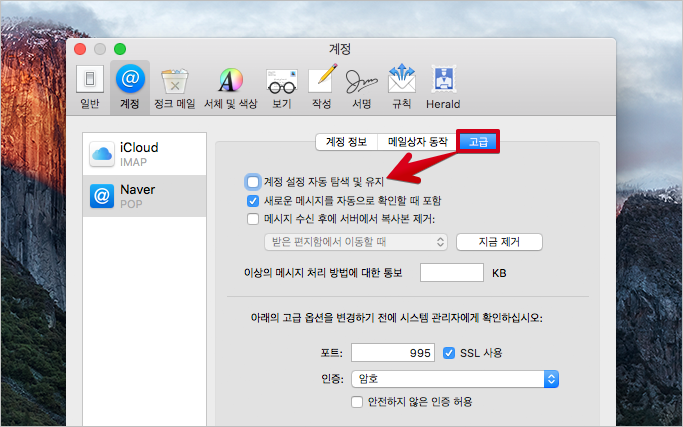Image resolution: width=683 pixels, height=427 pixels.
Task: Enable 계정 설정 자동 탐색 및 유지 checkbox
Action: coord(253,182)
